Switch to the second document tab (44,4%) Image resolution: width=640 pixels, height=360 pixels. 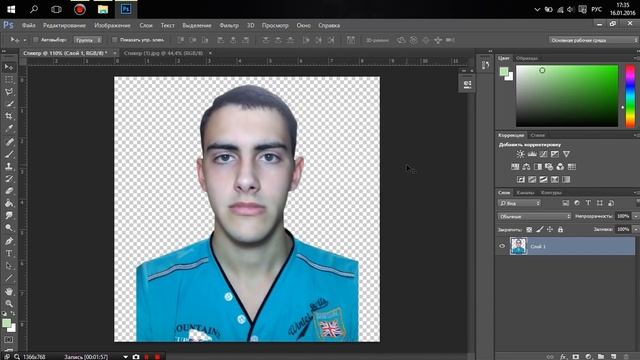[x=163, y=53]
